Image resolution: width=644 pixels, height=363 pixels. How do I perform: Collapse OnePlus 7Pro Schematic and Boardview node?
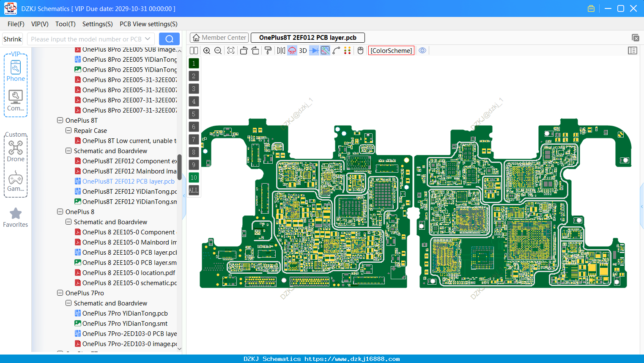[x=69, y=303]
